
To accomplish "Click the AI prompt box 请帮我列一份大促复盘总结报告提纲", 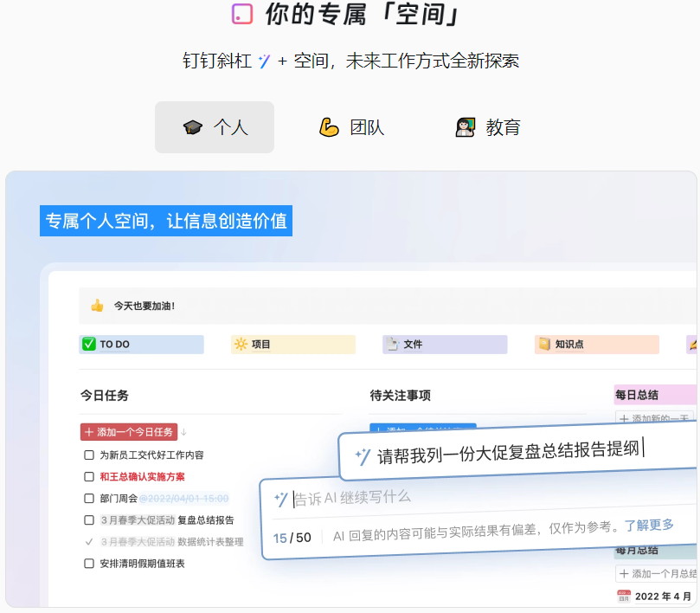I will [x=517, y=451].
